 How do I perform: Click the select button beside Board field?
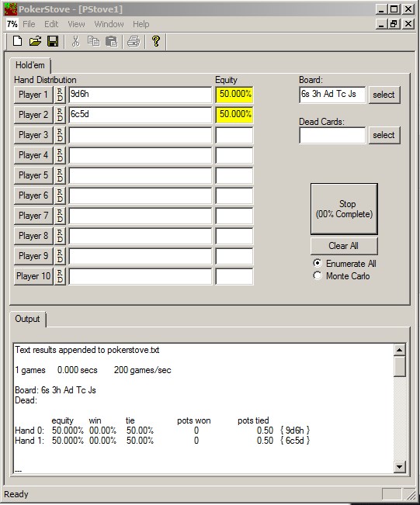(x=384, y=95)
